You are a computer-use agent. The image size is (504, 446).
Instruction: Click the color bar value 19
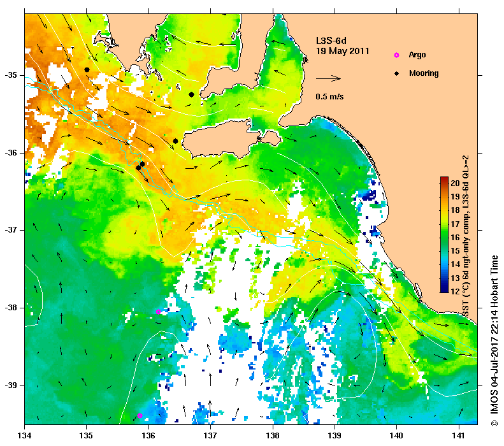tap(455, 197)
